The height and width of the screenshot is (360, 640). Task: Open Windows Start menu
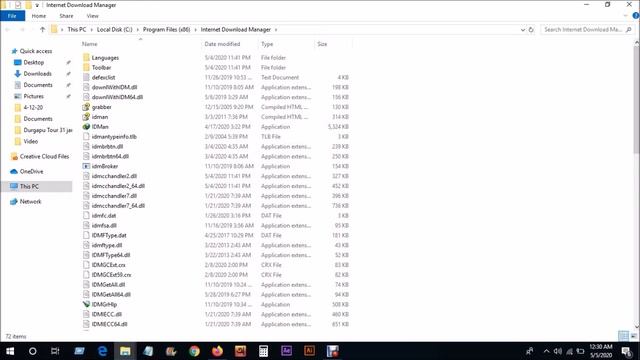(x=10, y=351)
